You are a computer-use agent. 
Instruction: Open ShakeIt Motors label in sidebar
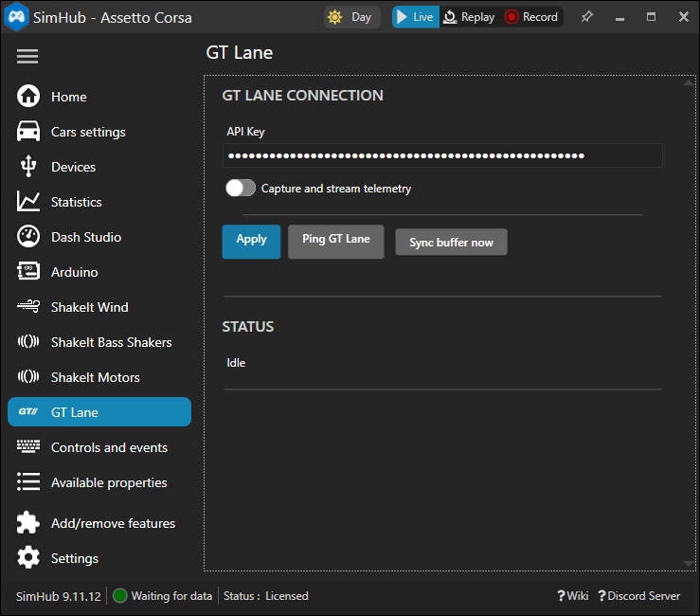click(x=95, y=377)
